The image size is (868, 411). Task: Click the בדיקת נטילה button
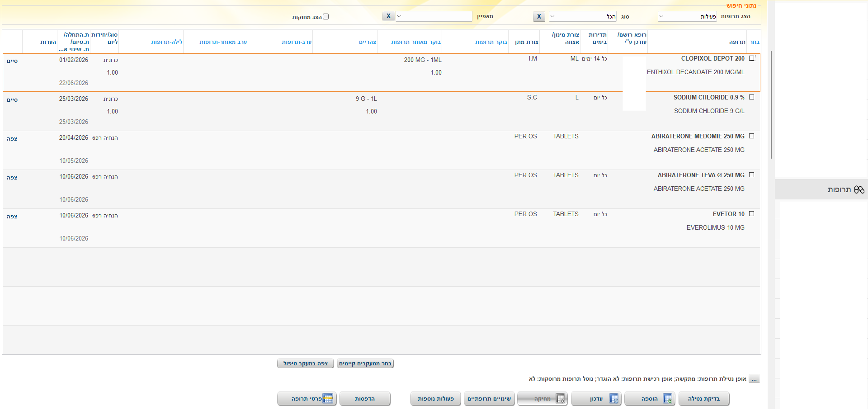click(703, 399)
